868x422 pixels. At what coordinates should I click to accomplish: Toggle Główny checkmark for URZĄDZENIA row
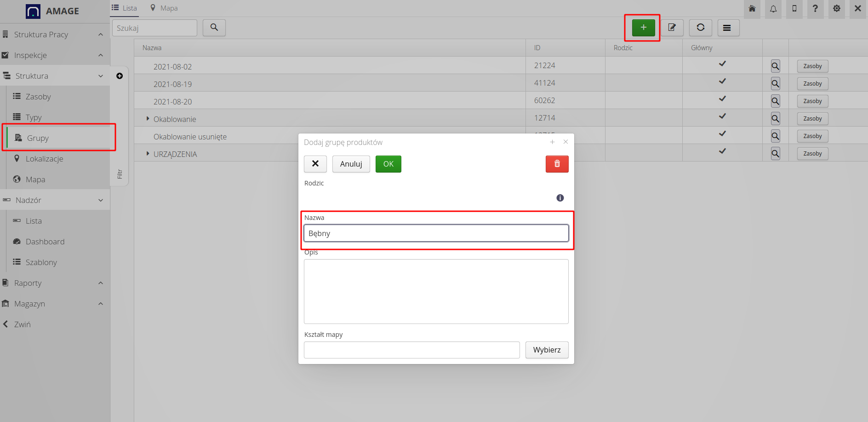722,151
